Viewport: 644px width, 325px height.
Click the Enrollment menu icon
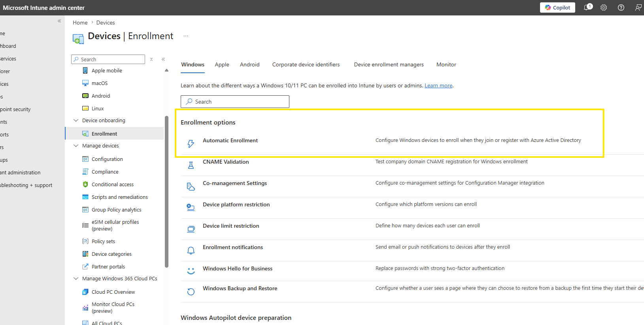(x=85, y=134)
